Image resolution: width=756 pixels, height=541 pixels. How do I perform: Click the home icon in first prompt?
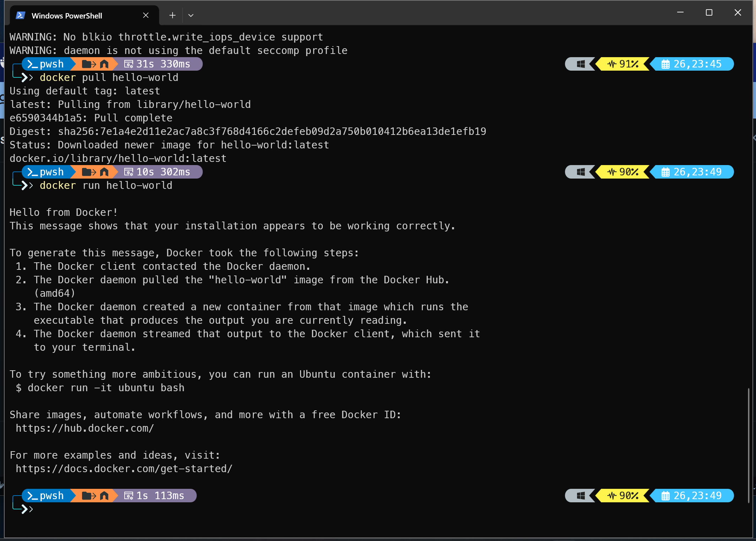point(104,64)
